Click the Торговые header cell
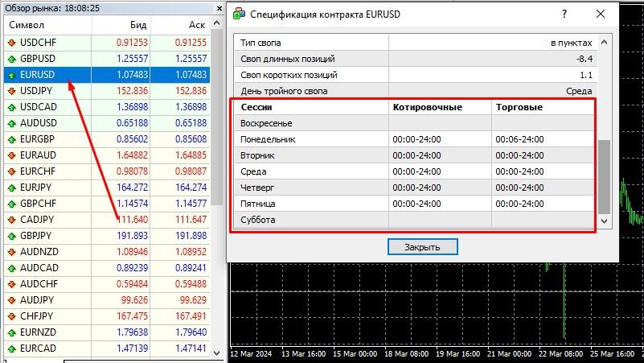Image resolution: width=644 pixels, height=363 pixels. 543,107
